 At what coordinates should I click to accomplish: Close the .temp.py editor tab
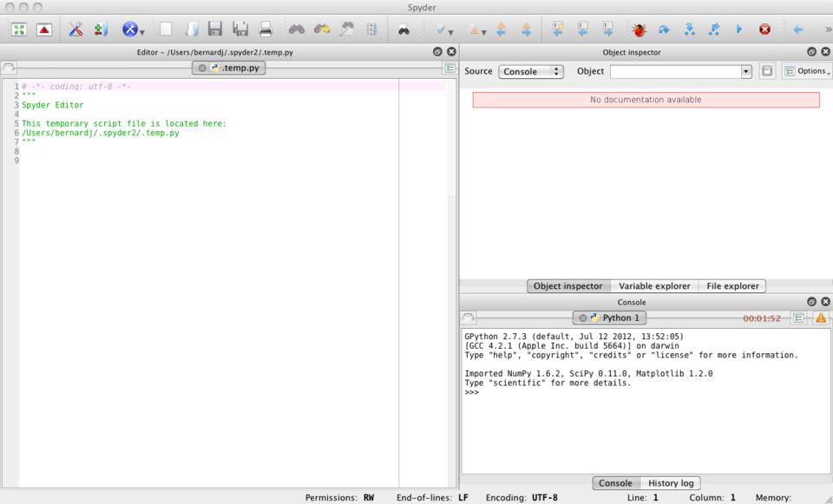pyautogui.click(x=202, y=68)
